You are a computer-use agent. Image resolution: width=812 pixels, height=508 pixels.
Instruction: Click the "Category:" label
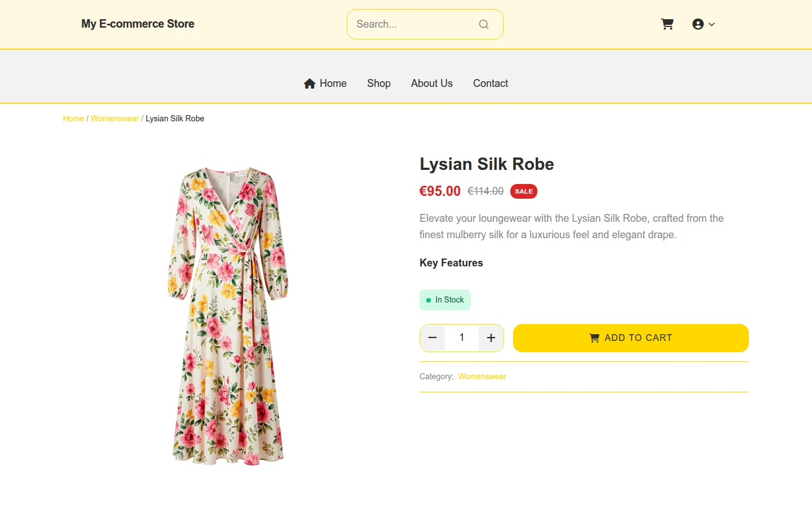pos(436,376)
